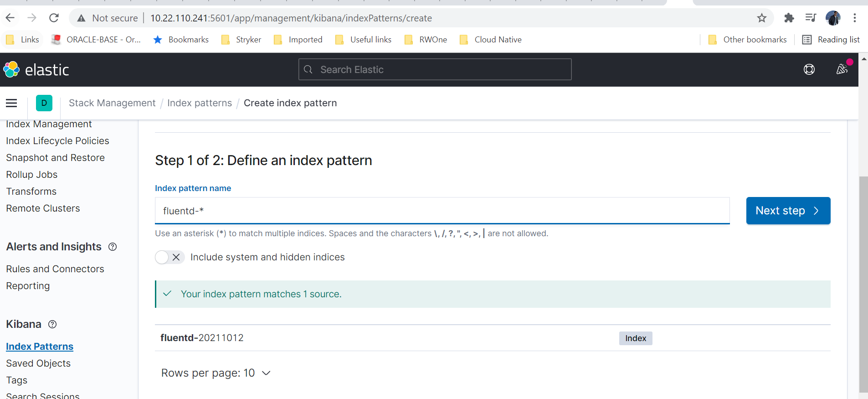Open Tags page
The image size is (868, 399).
pos(16,380)
